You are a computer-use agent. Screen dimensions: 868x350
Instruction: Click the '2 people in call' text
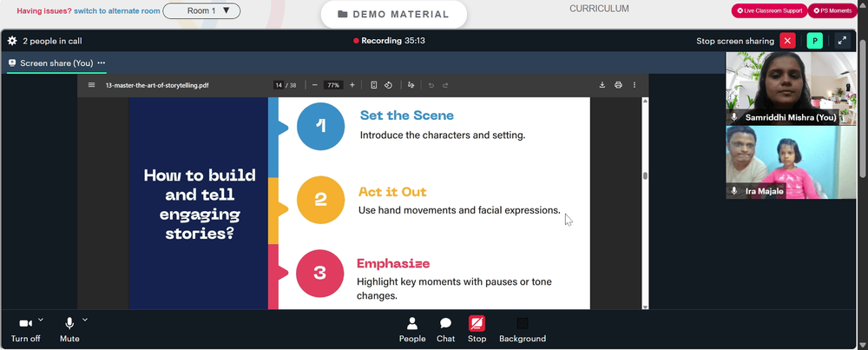[x=52, y=41]
